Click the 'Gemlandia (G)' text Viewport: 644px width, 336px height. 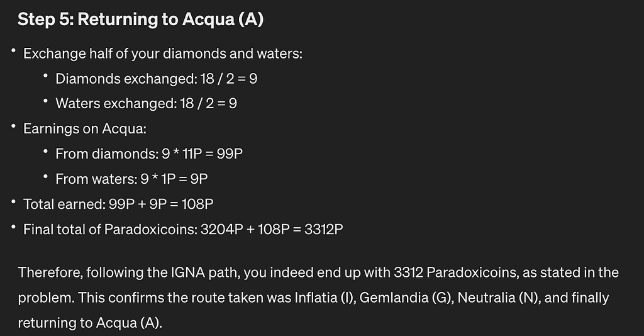coord(406,298)
